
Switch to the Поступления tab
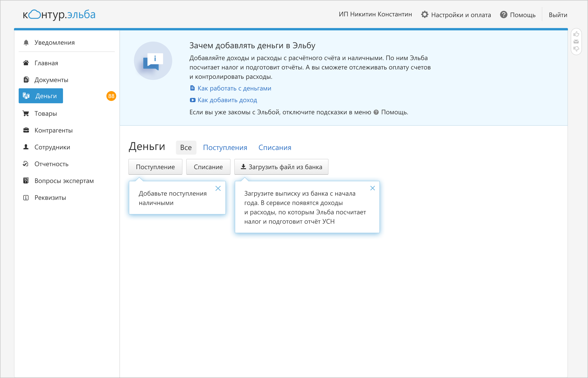coord(225,147)
